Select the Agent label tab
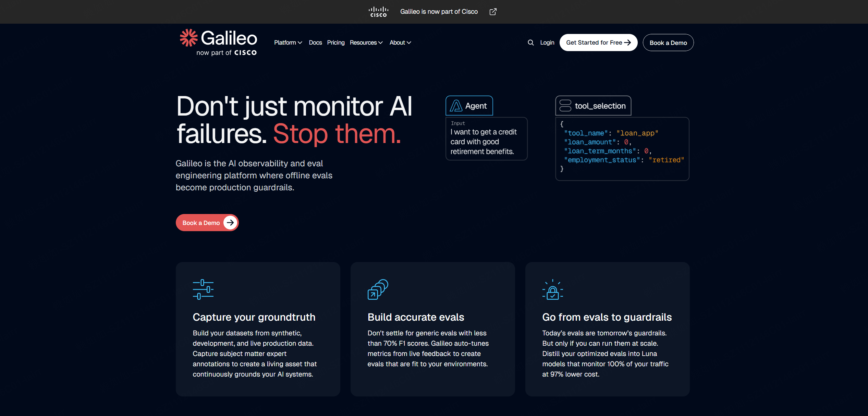Screen dimensions: 868x416 coord(469,106)
